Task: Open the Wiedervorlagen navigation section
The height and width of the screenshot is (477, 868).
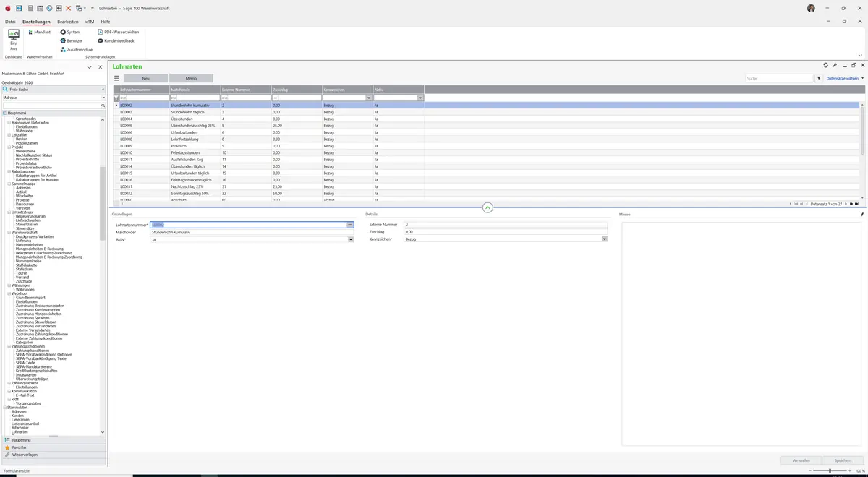Action: point(54,455)
